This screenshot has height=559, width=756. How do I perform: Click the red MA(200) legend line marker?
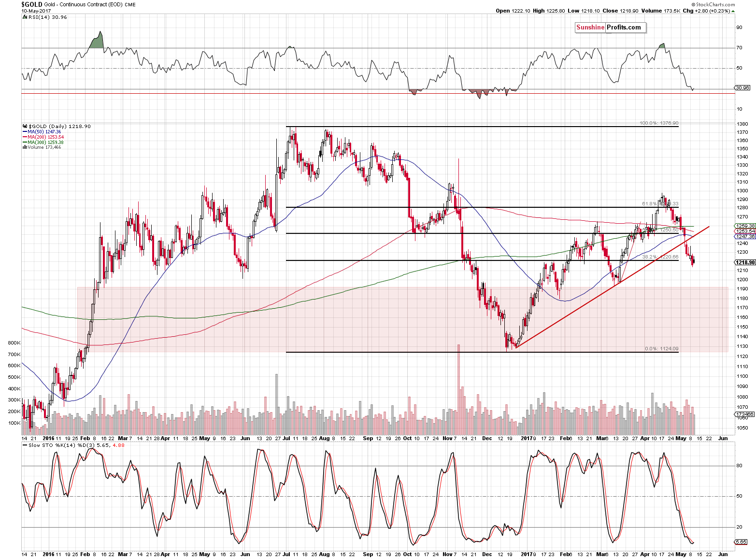pyautogui.click(x=25, y=137)
